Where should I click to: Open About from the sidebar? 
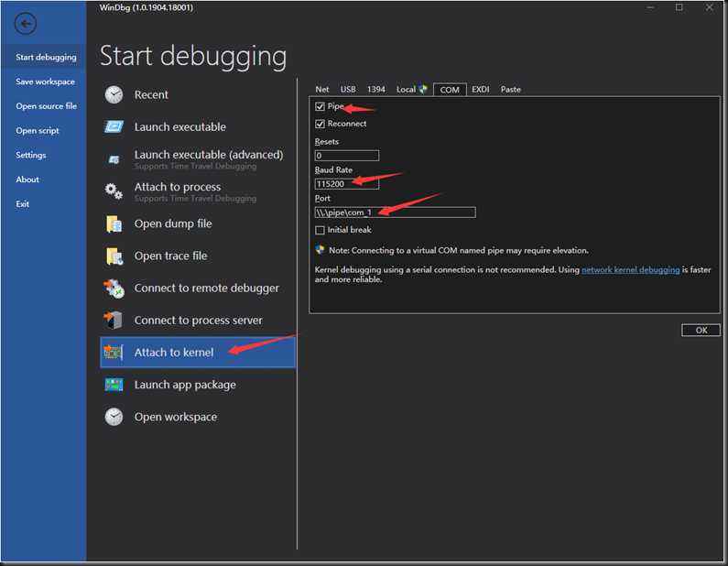point(27,180)
